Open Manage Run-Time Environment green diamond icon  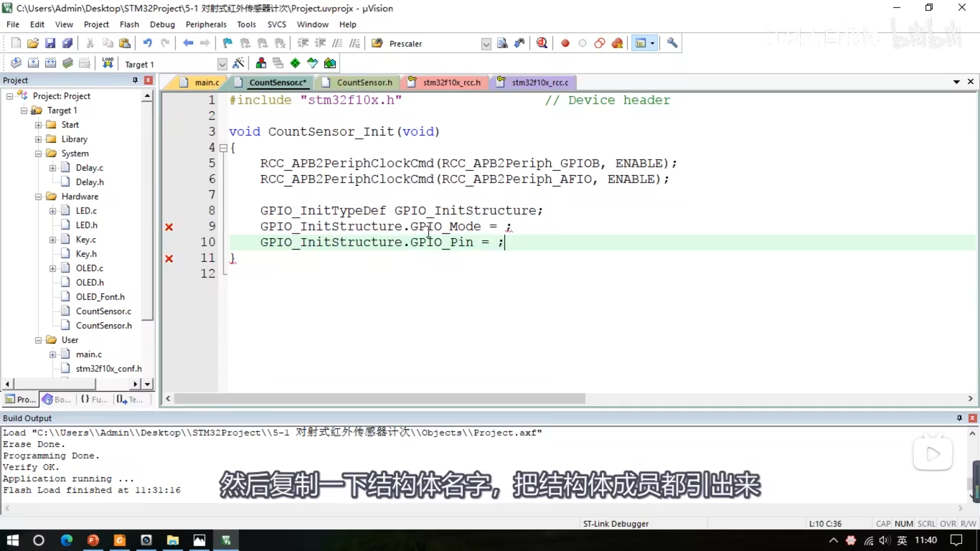pos(295,64)
